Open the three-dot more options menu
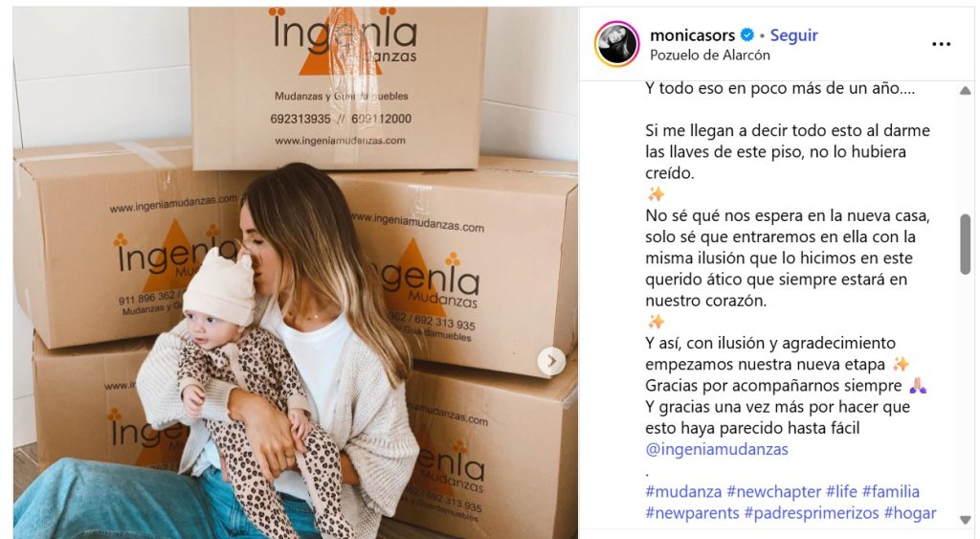The image size is (980, 539). click(x=941, y=44)
